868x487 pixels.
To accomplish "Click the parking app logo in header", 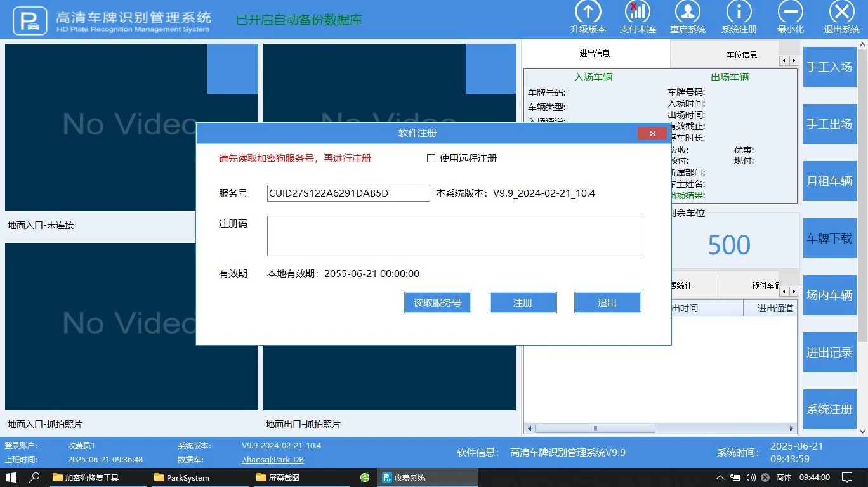I will coord(30,20).
